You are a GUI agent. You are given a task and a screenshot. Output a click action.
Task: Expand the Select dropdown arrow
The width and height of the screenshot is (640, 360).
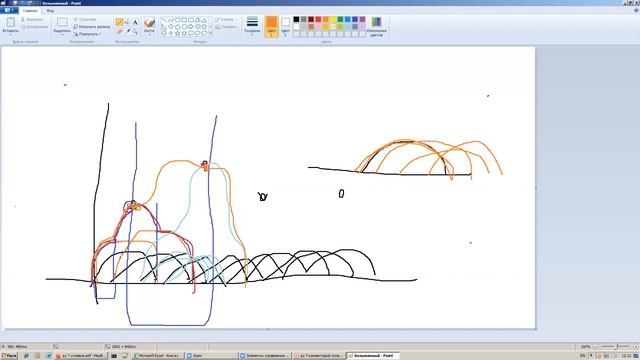click(62, 34)
